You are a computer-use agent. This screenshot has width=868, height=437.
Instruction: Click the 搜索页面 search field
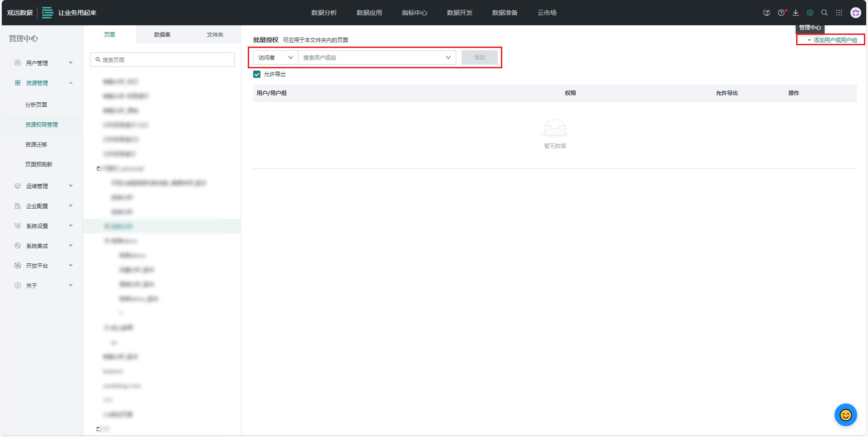point(163,60)
